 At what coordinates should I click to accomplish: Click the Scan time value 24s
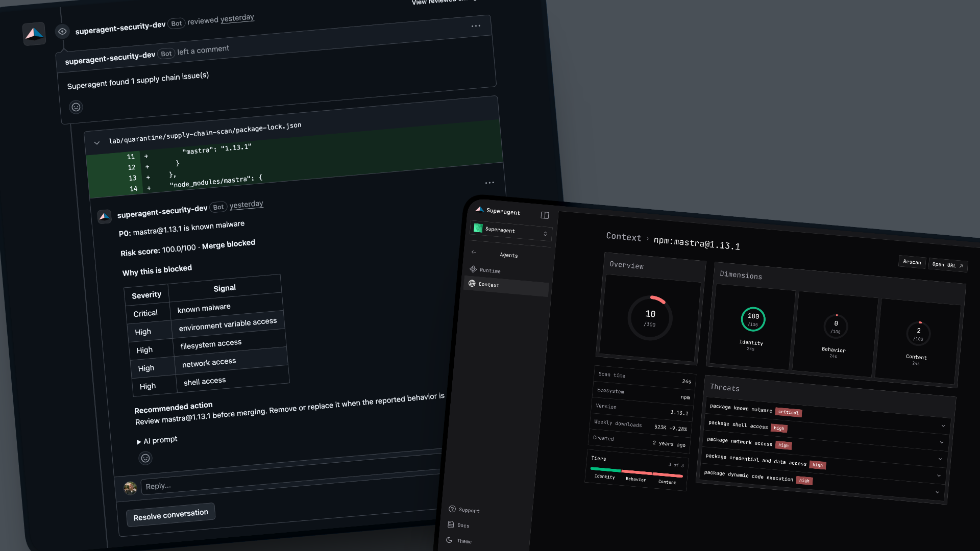click(x=687, y=381)
